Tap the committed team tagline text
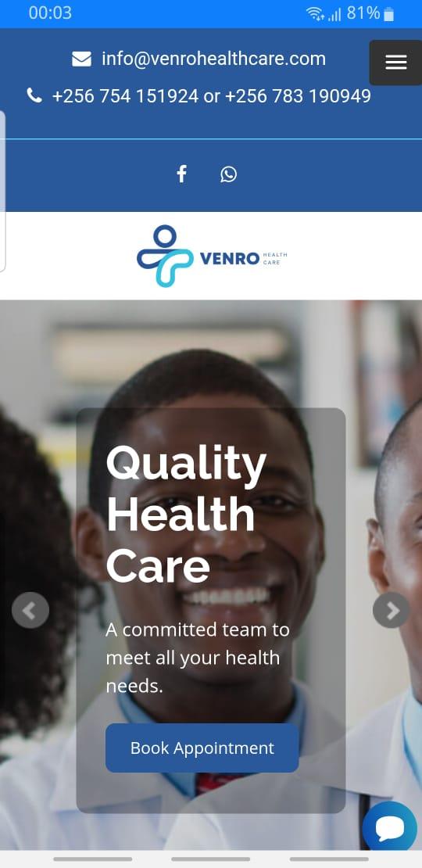This screenshot has height=868, width=422. click(198, 658)
